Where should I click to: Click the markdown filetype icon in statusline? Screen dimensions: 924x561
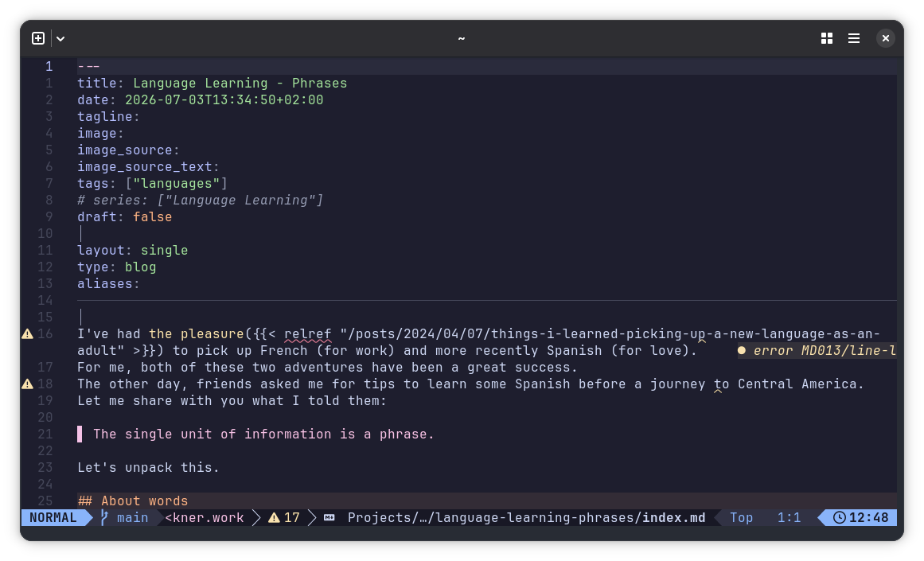pos(329,518)
